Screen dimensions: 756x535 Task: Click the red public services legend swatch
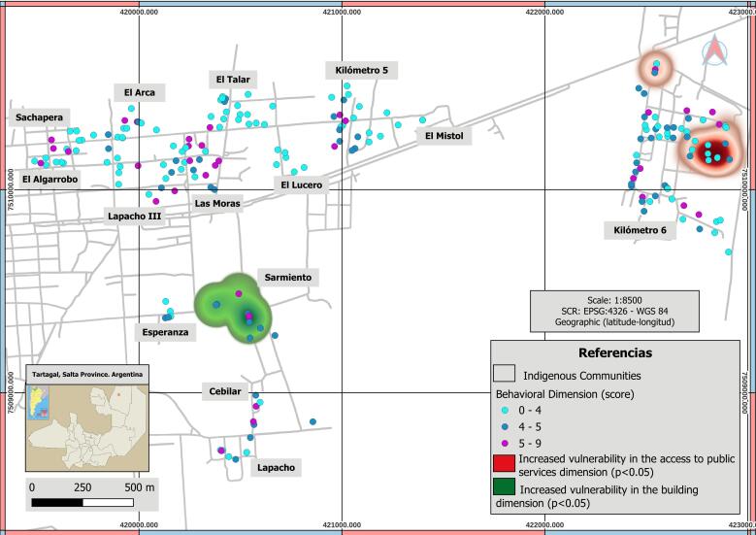point(504,462)
